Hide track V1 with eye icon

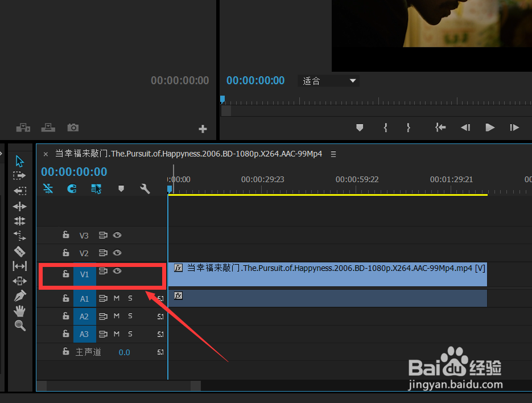tap(117, 271)
